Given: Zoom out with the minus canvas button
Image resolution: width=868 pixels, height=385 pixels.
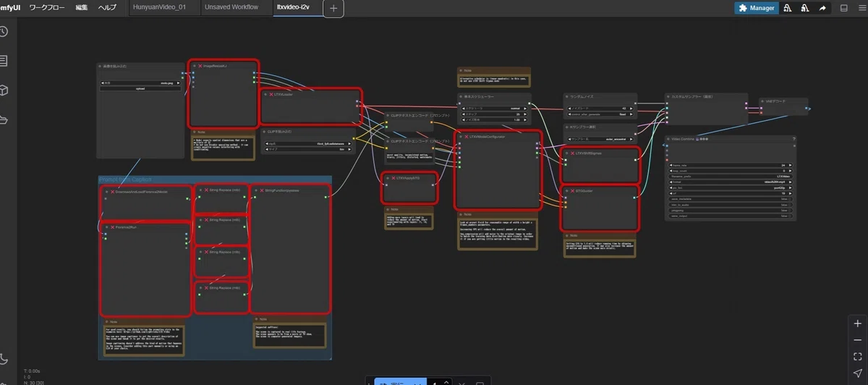Looking at the screenshot, I should 858,340.
